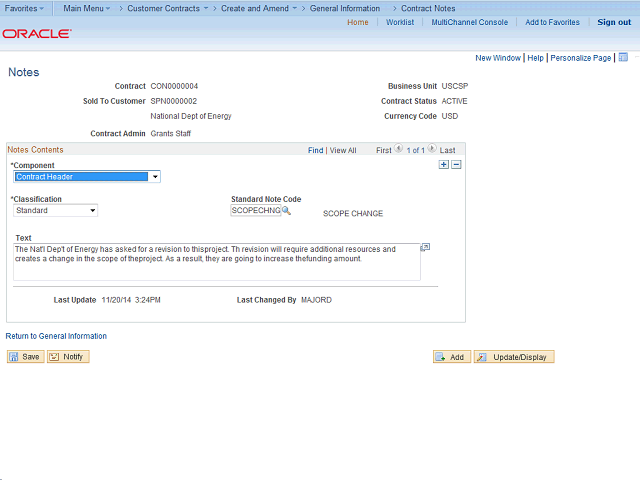Show previous row arrow in Notes Contents
This screenshot has width=640, height=480.
pos(398,149)
